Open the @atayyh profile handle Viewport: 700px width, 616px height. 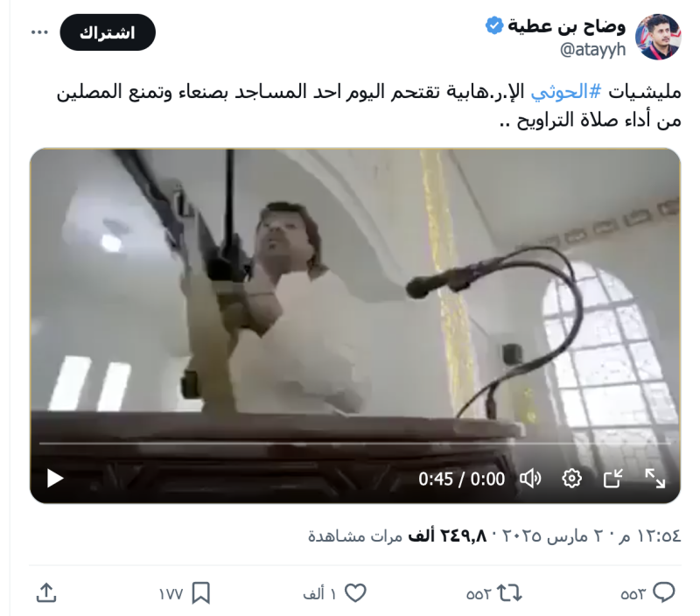coord(592,50)
